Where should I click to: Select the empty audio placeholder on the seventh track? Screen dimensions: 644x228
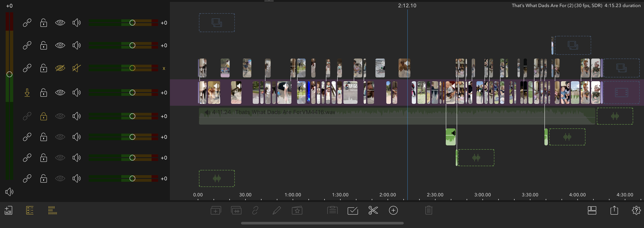[x=476, y=158]
